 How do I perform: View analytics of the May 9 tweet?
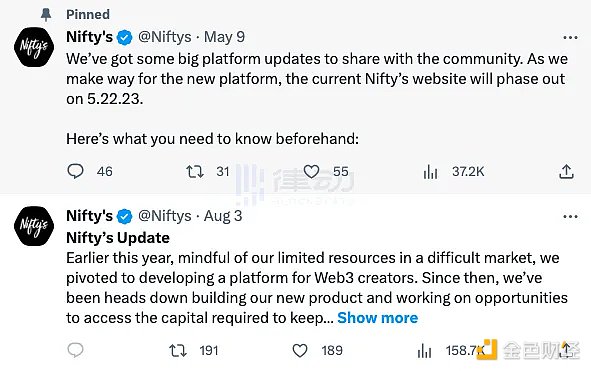pyautogui.click(x=430, y=172)
